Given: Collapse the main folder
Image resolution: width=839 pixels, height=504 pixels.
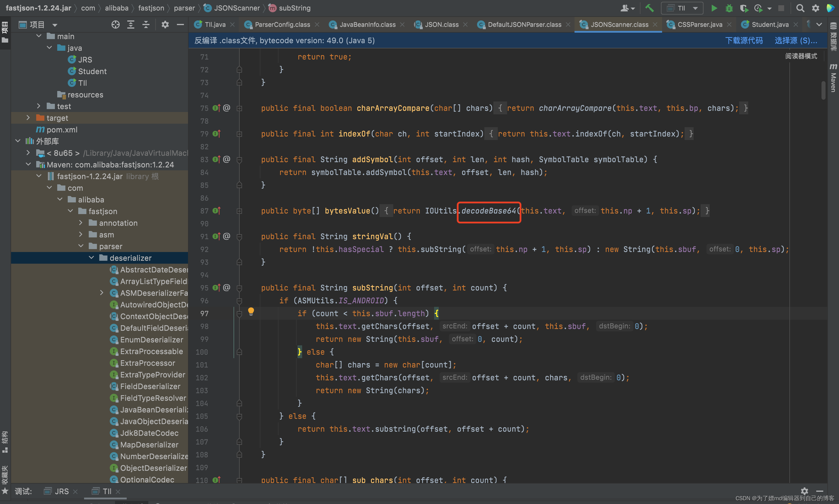Looking at the screenshot, I should click(39, 36).
